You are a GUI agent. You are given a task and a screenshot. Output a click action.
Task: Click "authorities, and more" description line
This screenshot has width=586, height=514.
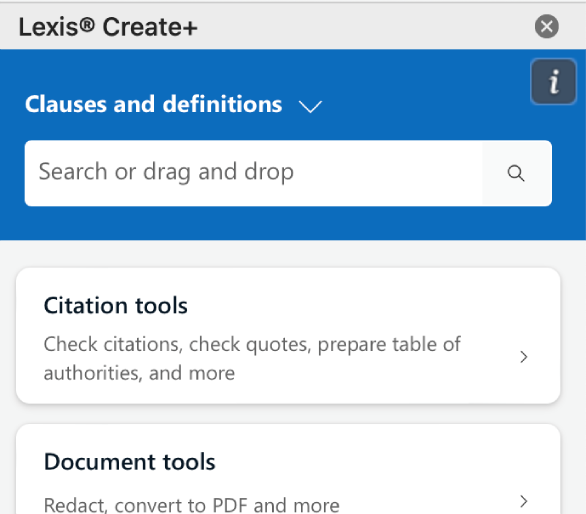[139, 373]
